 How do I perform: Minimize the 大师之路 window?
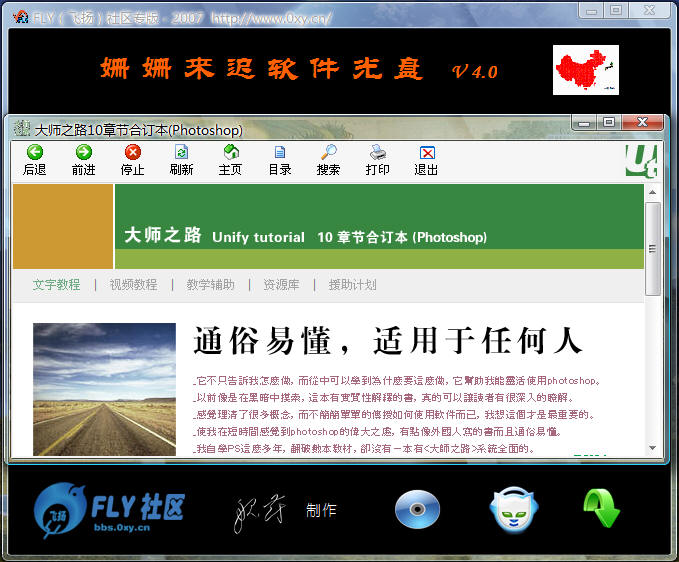point(584,123)
